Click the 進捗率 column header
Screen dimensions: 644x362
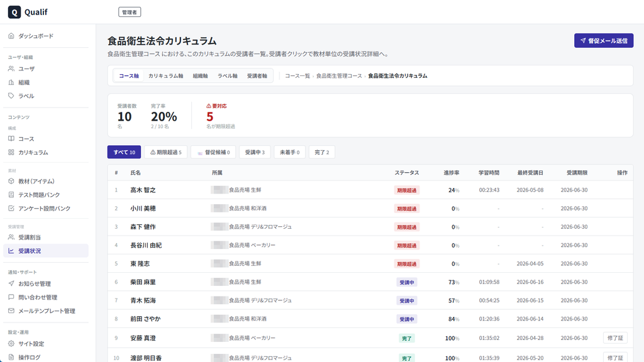tap(452, 173)
